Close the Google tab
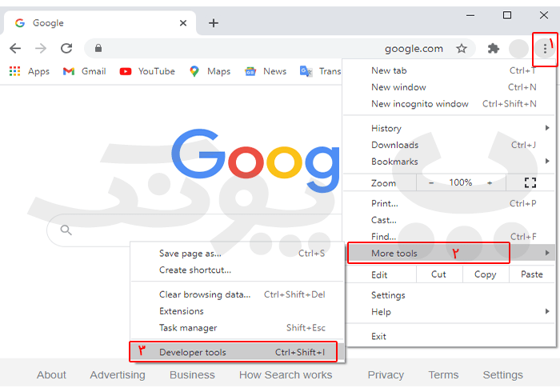The image size is (560, 392). coord(183,23)
